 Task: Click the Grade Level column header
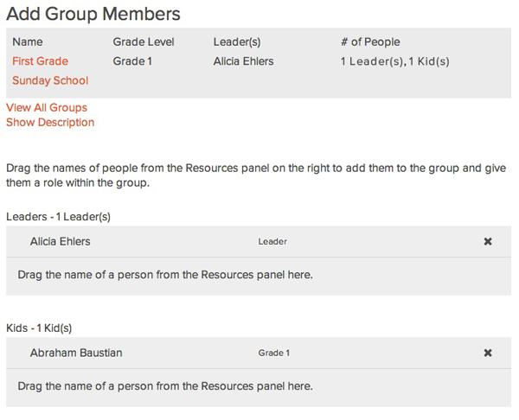[144, 42]
